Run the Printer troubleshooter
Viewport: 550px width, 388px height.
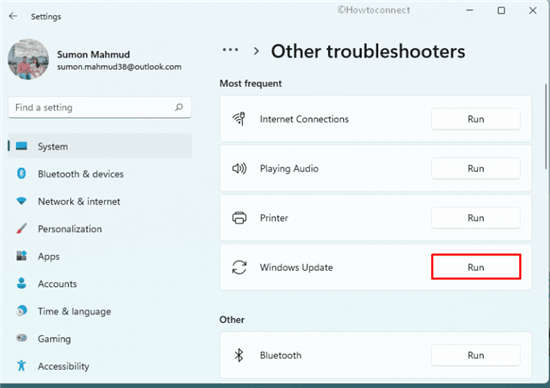476,218
